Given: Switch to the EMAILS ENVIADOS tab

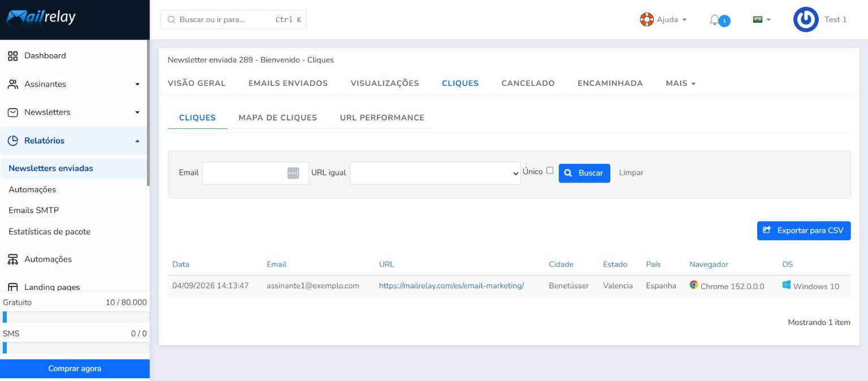Looking at the screenshot, I should point(288,83).
